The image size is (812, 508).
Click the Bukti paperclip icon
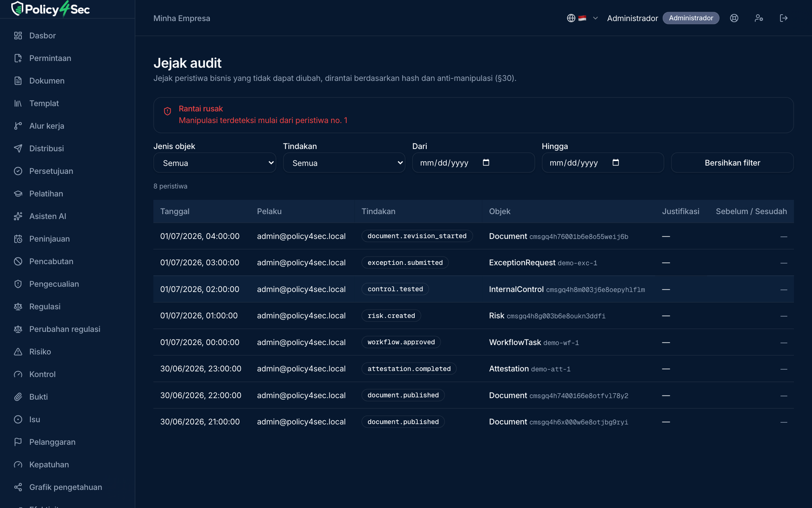coord(18,397)
